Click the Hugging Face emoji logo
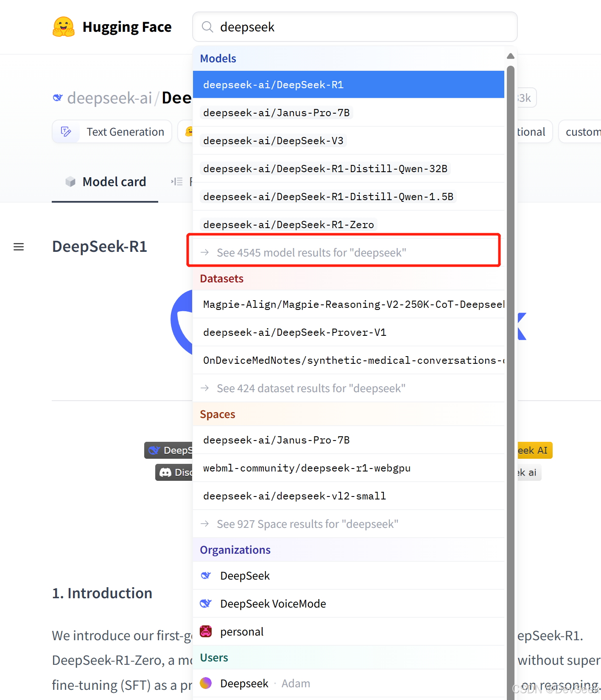Screen dimensions: 601x700 64,27
